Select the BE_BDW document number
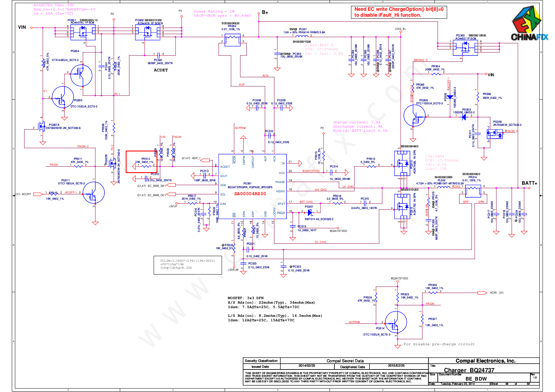Viewport: 555px width, 392px height. pos(476,379)
